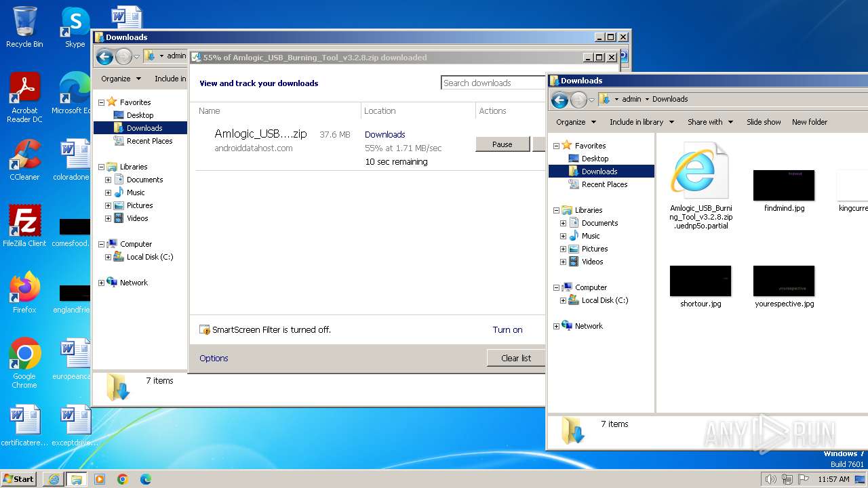Click the volume speaker tray icon
Image resolution: width=868 pixels, height=488 pixels.
[x=770, y=479]
